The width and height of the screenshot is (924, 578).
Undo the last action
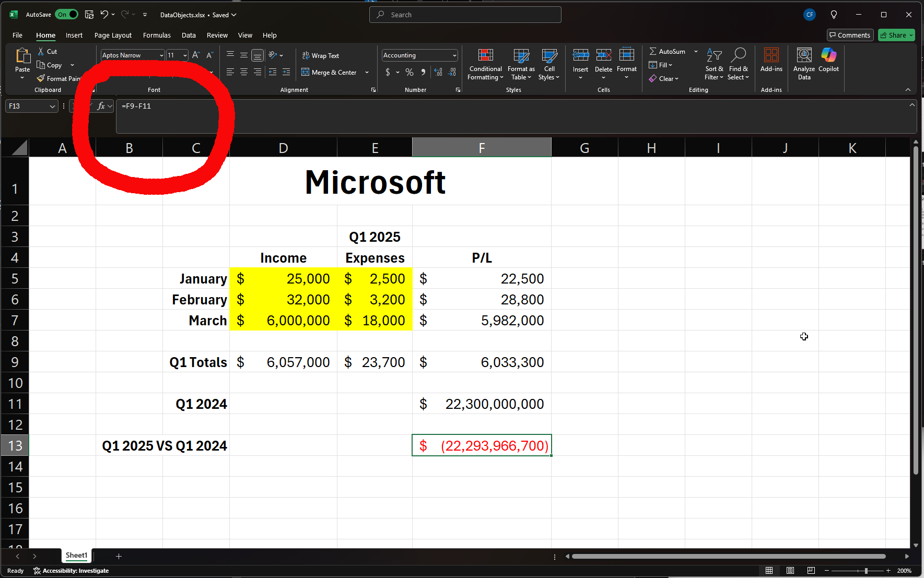(104, 15)
